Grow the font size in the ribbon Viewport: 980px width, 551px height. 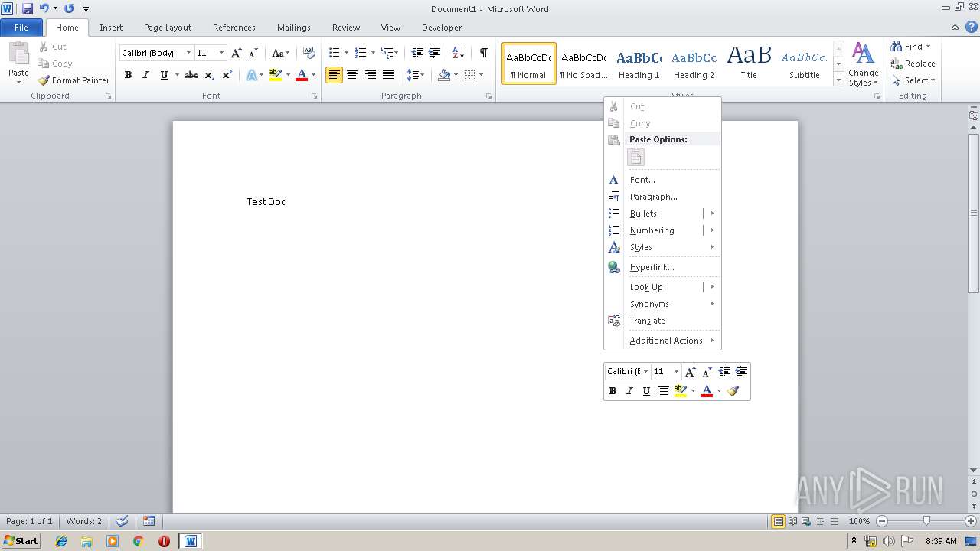pos(237,53)
